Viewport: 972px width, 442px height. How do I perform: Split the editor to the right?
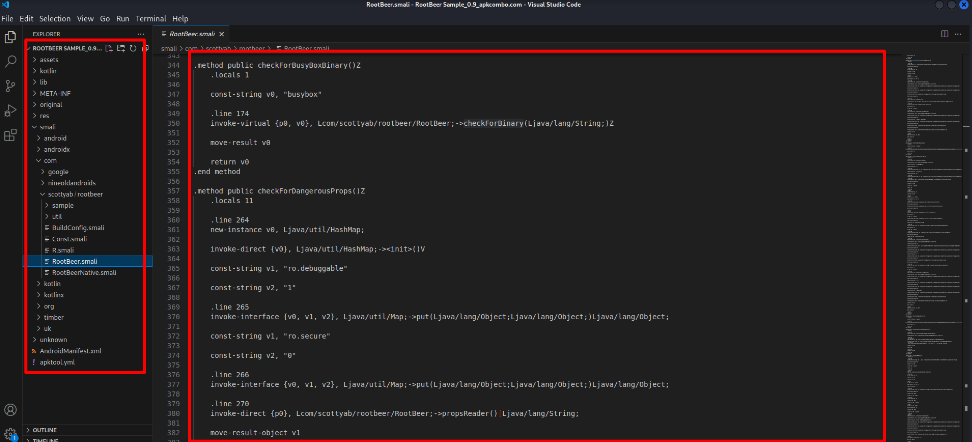pos(944,33)
